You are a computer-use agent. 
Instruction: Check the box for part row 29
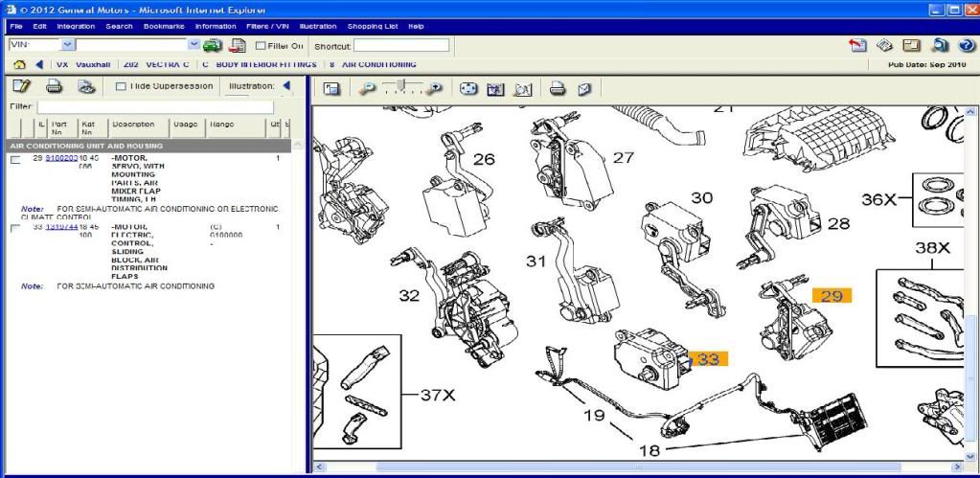(x=15, y=160)
